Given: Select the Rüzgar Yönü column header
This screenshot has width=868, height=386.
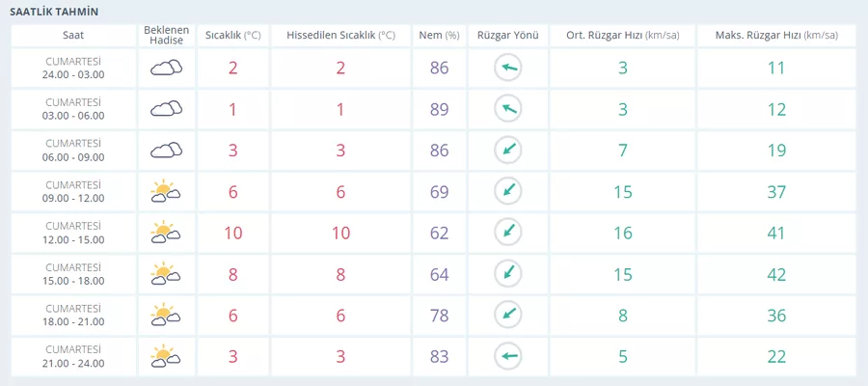Looking at the screenshot, I should click(507, 36).
